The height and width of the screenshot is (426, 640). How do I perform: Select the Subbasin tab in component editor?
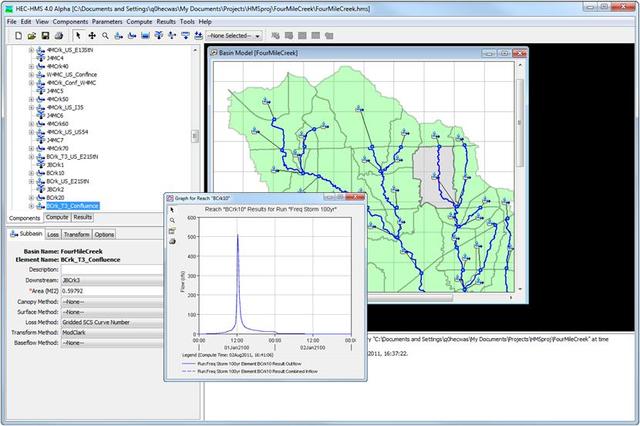[26, 234]
